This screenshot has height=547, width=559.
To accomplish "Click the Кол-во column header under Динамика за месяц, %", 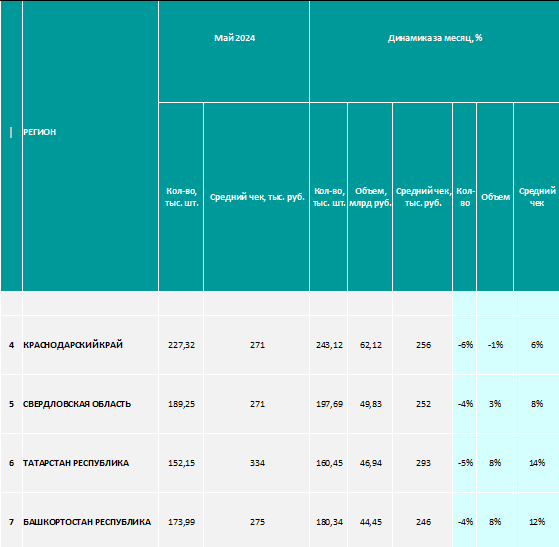I will 465,197.
